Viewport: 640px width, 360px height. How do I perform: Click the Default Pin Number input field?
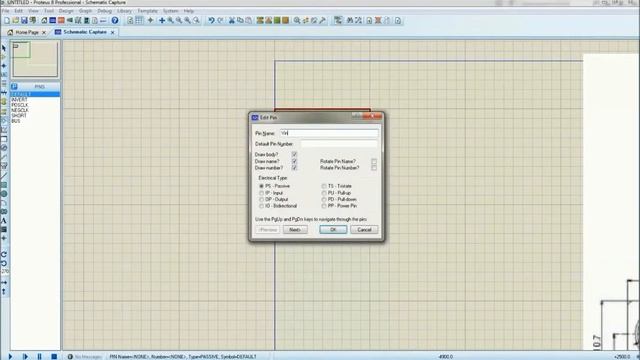(x=339, y=144)
